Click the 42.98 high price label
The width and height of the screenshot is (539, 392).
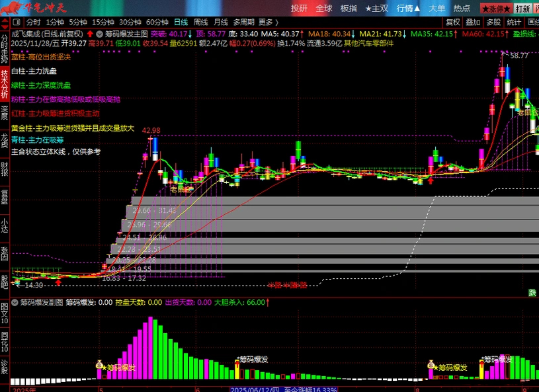(151, 130)
